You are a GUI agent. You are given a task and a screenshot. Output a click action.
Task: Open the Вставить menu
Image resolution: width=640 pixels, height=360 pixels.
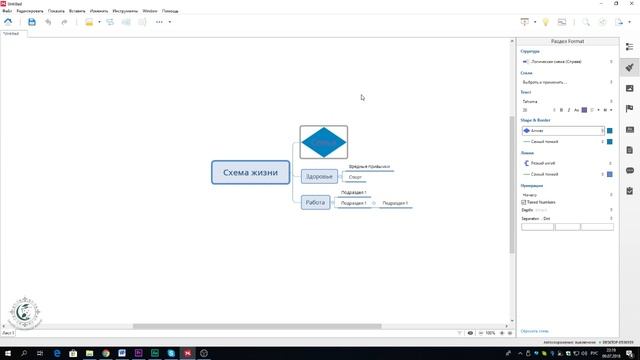click(77, 11)
